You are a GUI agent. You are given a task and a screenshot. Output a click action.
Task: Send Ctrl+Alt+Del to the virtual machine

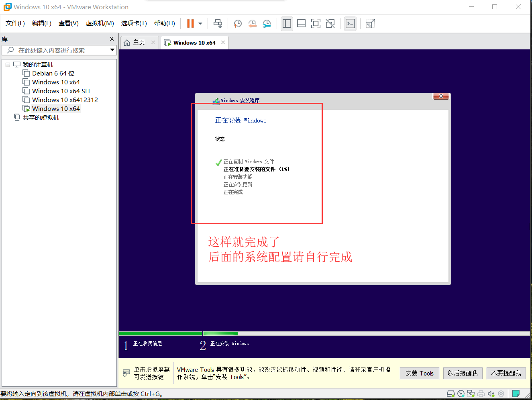coord(218,24)
